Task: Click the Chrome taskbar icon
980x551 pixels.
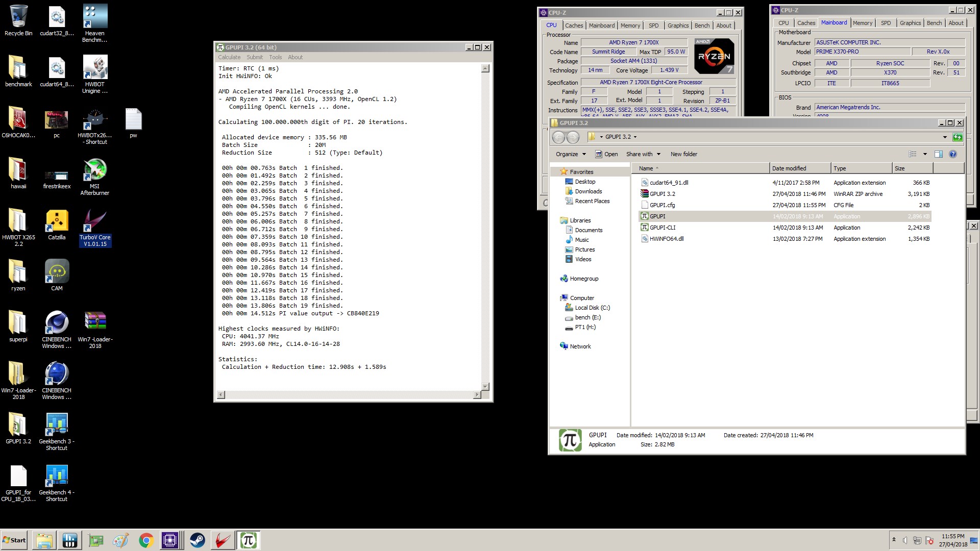Action: point(146,540)
